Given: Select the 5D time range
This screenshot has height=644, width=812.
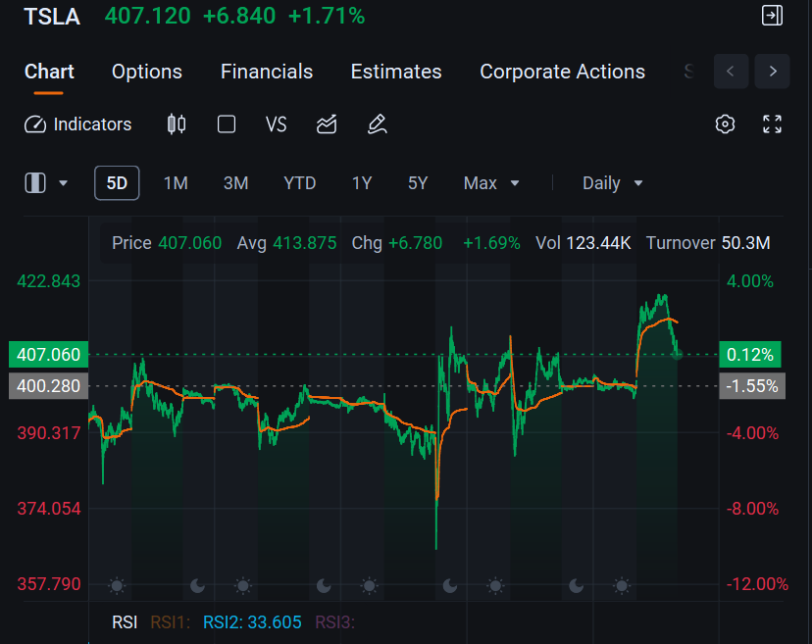Looking at the screenshot, I should [117, 182].
